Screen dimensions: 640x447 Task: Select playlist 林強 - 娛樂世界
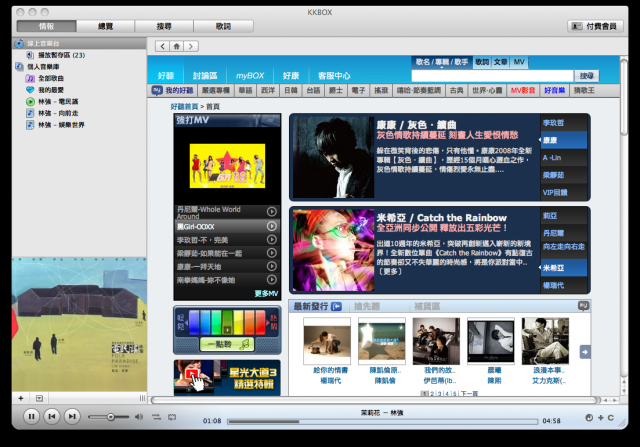[x=61, y=125]
